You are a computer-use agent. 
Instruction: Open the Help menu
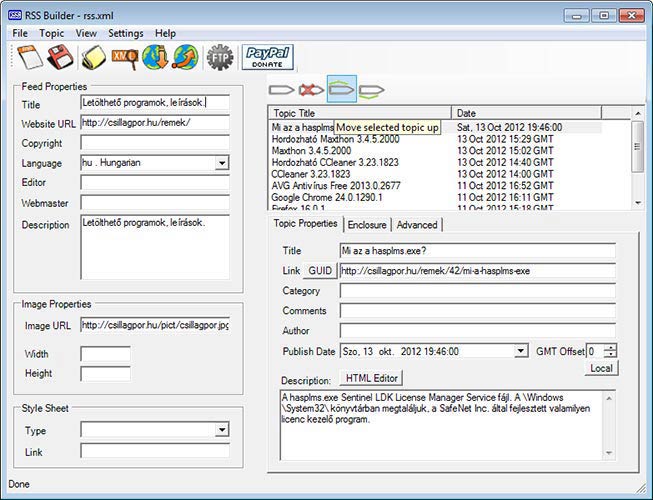[165, 33]
